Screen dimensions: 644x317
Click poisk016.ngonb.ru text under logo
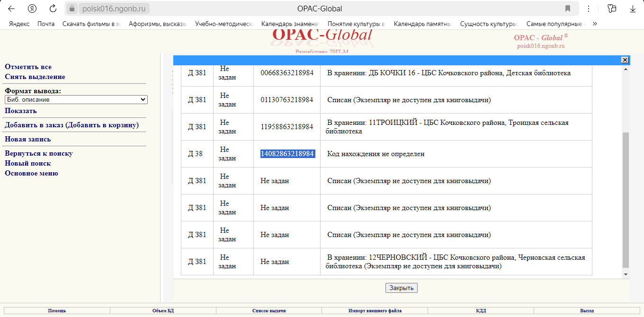coord(541,46)
